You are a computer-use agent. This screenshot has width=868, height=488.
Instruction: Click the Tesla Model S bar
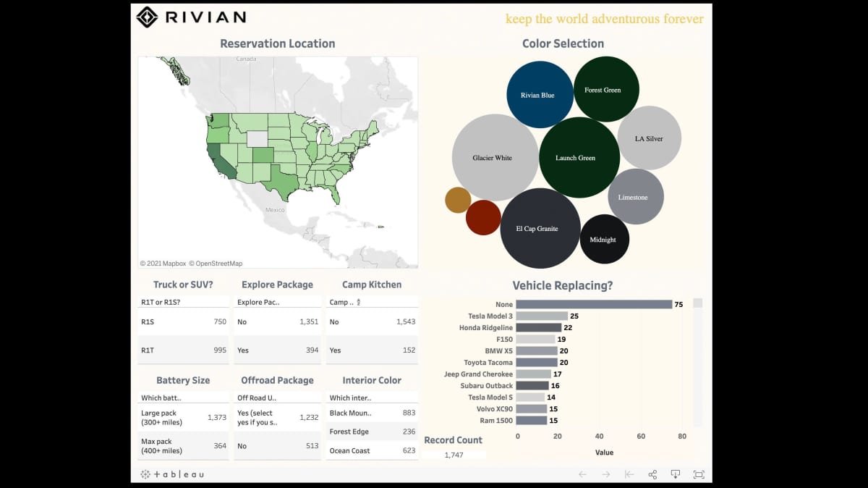(x=530, y=397)
